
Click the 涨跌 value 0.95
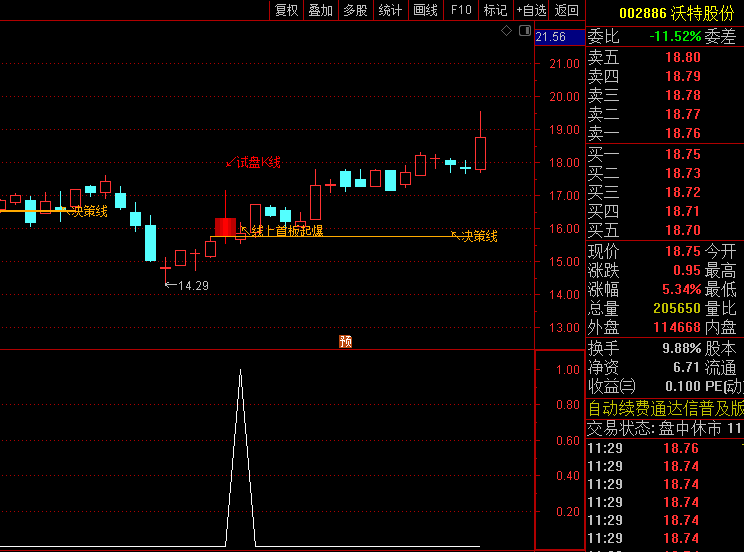click(x=687, y=270)
